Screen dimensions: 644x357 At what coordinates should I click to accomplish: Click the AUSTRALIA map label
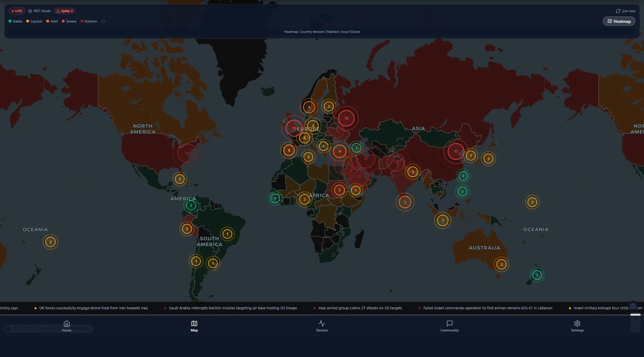[484, 248]
